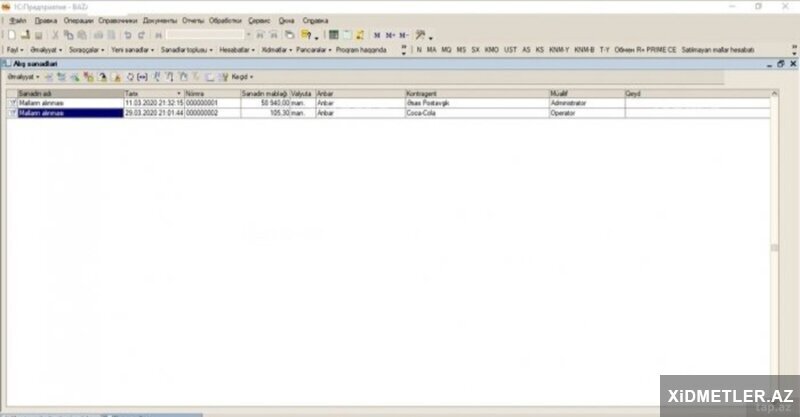Click the Satılmayan mallar hesabatı button
800x417 pixels.
[x=717, y=48]
